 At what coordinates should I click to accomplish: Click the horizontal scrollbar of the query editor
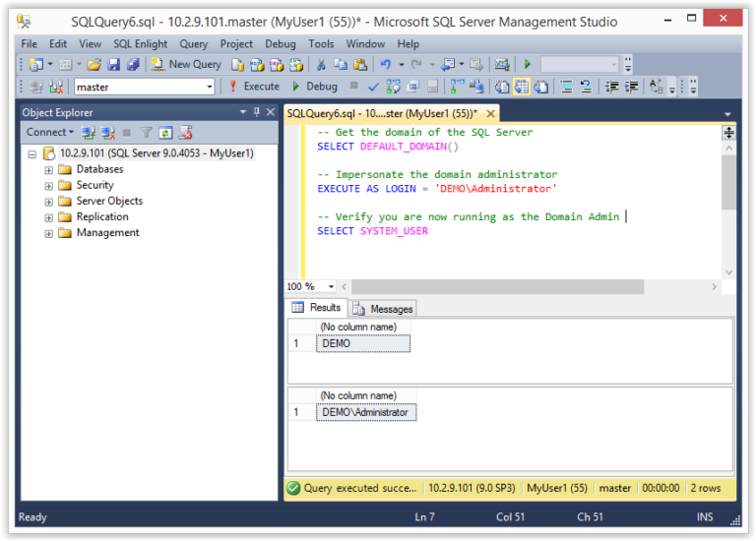[497, 286]
